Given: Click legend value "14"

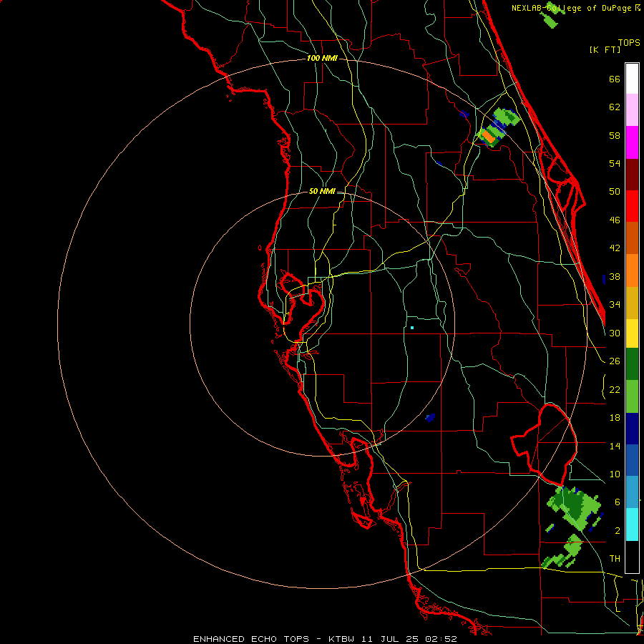Looking at the screenshot, I should [615, 446].
